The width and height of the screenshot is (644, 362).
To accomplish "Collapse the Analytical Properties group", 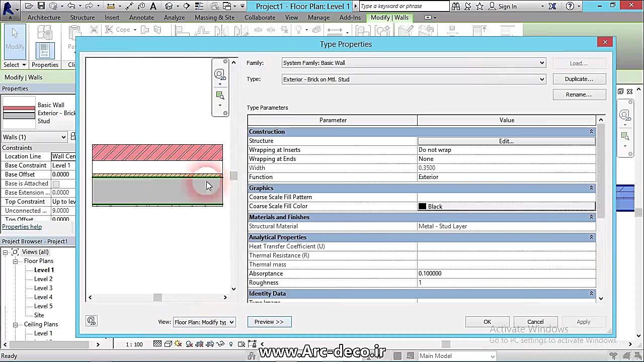I will (591, 237).
